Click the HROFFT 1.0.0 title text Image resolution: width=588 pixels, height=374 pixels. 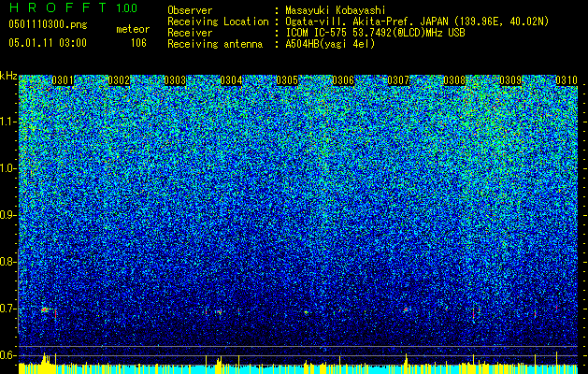tap(73, 7)
